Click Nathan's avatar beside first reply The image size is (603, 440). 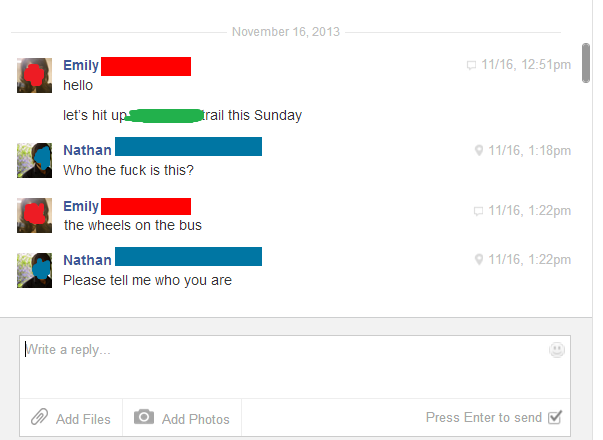(34, 160)
